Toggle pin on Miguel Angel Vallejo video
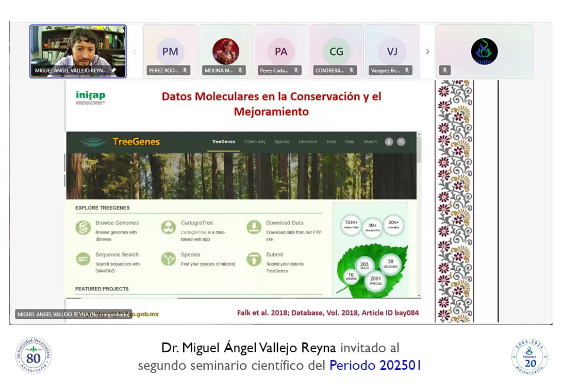The height and width of the screenshot is (392, 562). tap(114, 71)
